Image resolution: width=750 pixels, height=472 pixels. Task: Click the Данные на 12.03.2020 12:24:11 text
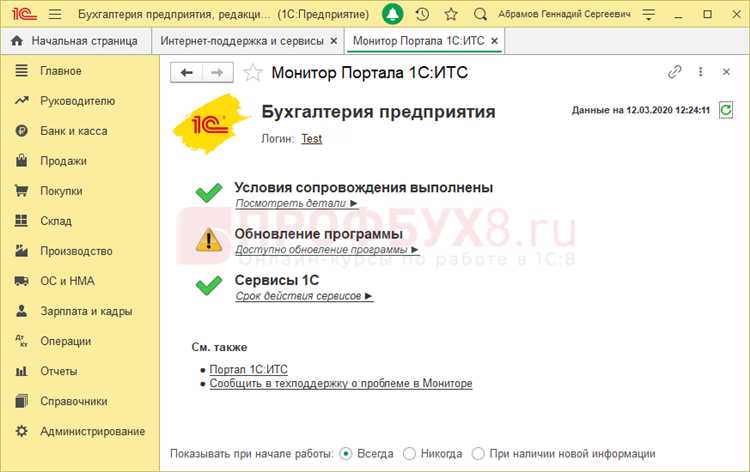(x=641, y=110)
